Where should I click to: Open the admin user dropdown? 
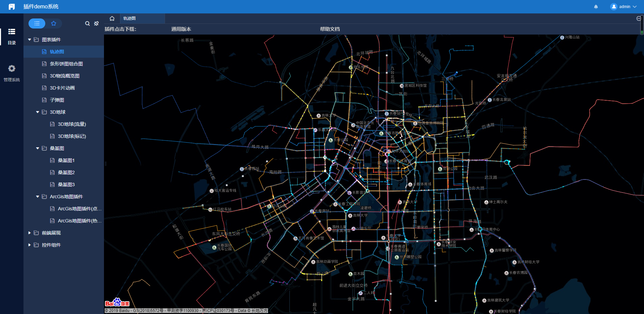[x=624, y=7]
